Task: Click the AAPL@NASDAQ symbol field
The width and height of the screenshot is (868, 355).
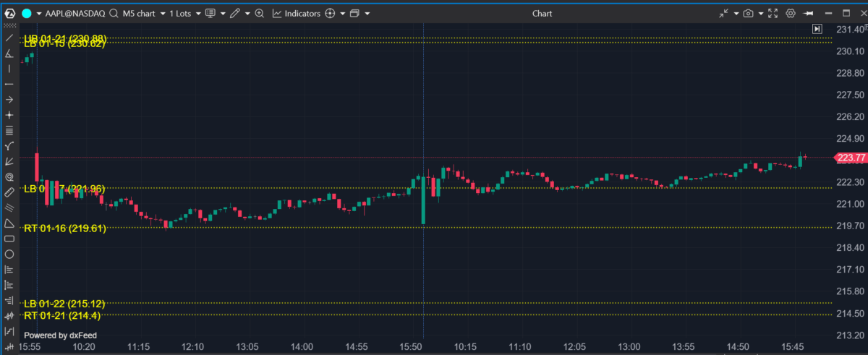Action: pyautogui.click(x=75, y=13)
